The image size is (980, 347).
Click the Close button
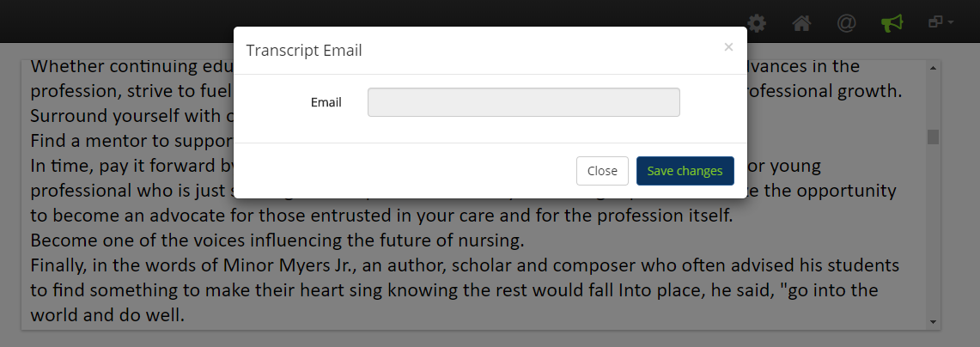pos(602,171)
